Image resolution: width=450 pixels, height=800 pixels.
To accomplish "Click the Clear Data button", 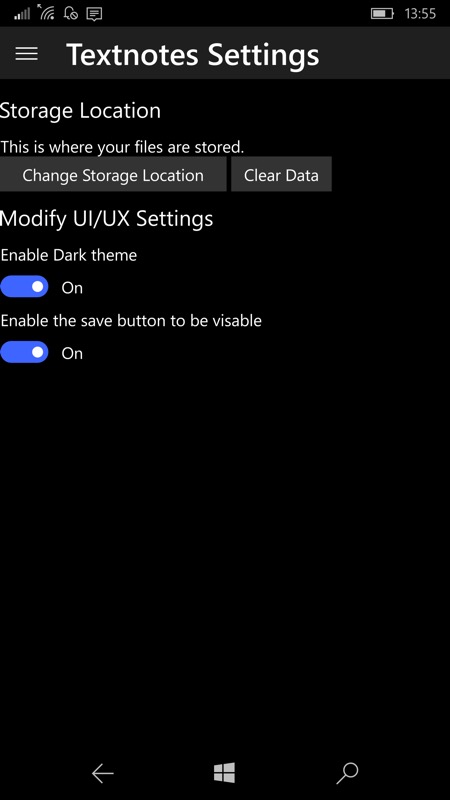I will [281, 174].
